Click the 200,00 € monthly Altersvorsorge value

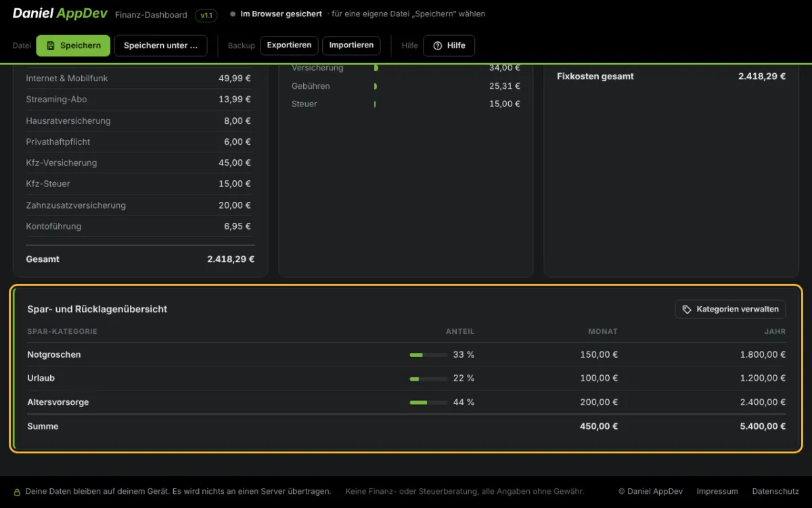(599, 402)
